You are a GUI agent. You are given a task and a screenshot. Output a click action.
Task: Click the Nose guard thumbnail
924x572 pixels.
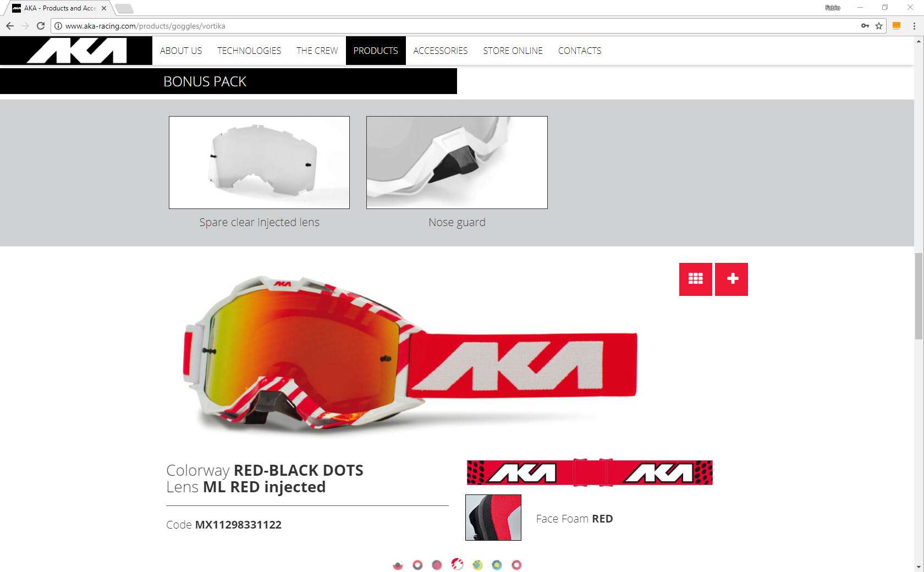[457, 162]
